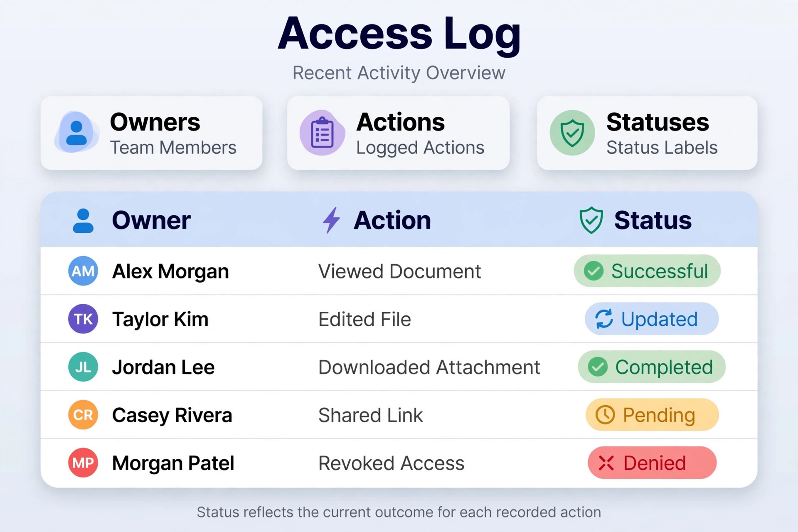Click the Viewed Document action cell
The width and height of the screenshot is (798, 532).
click(399, 272)
